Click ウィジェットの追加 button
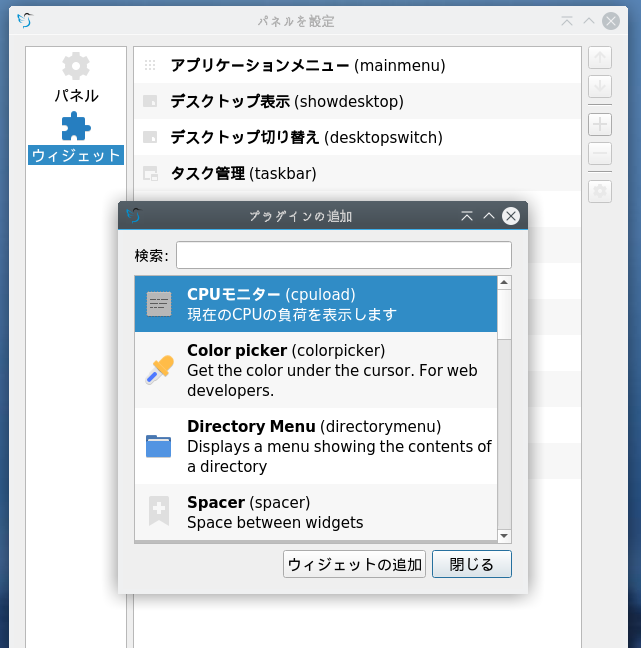Screen dimensions: 641x648 pyautogui.click(x=354, y=564)
